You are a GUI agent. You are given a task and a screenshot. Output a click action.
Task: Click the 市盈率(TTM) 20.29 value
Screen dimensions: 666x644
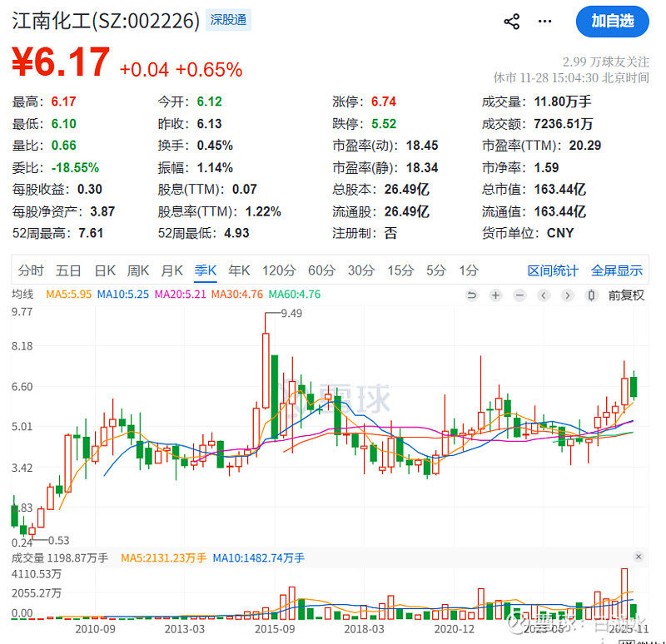(585, 146)
